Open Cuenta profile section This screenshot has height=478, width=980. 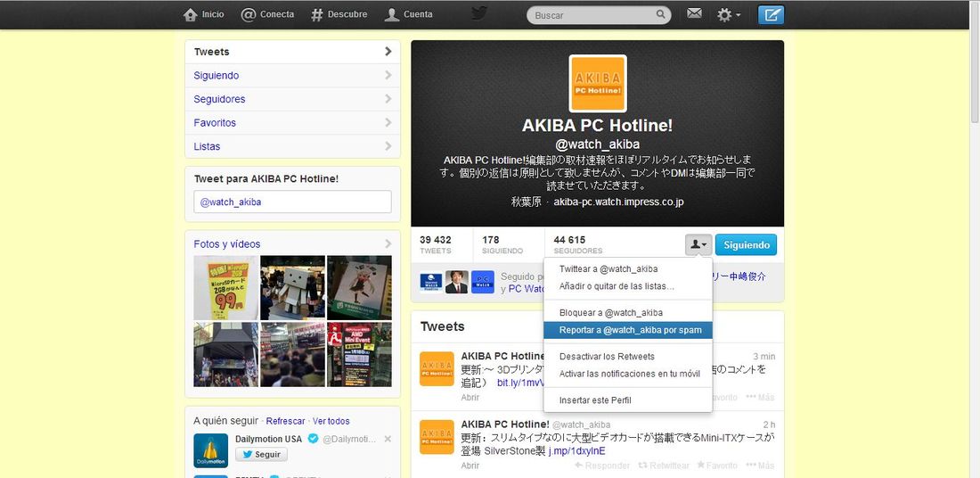409,14
